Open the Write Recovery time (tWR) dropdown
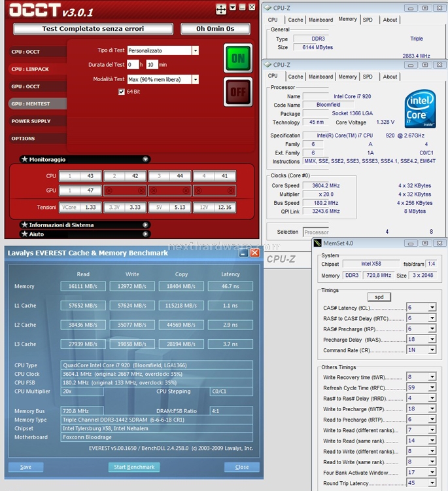 coord(432,377)
